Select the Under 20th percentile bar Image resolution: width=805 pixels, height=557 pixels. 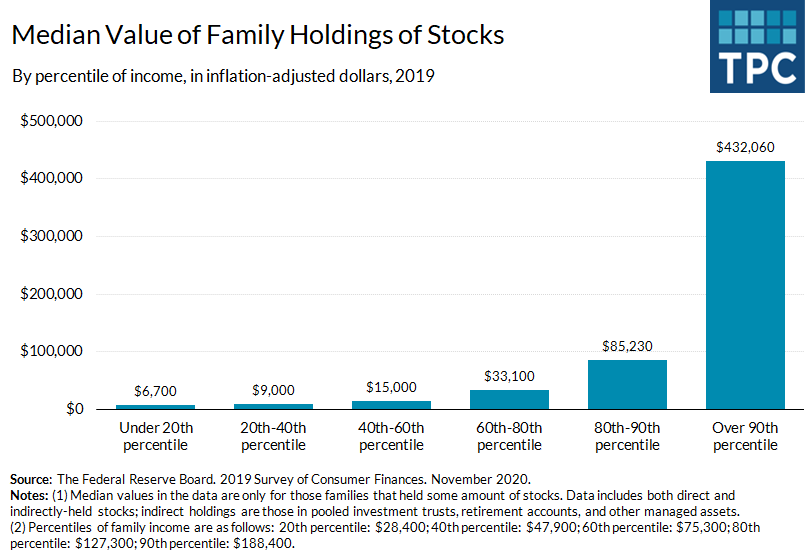155,407
